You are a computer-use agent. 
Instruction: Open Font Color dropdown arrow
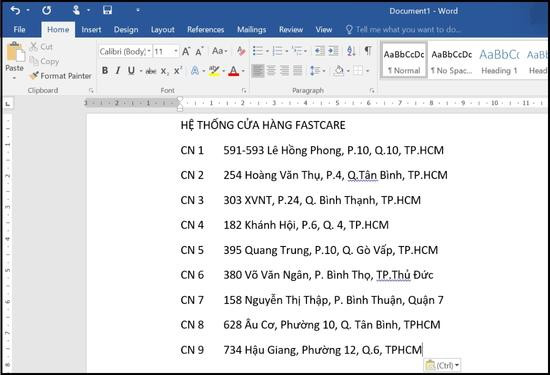pyautogui.click(x=243, y=71)
